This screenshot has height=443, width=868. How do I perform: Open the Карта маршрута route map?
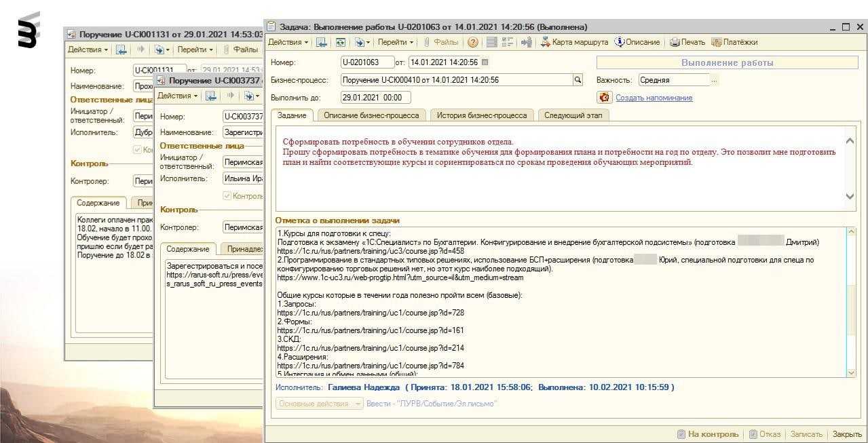574,42
